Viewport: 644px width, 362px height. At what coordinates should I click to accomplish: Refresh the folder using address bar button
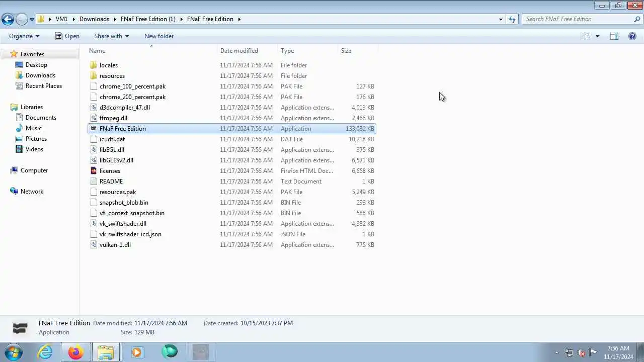512,19
